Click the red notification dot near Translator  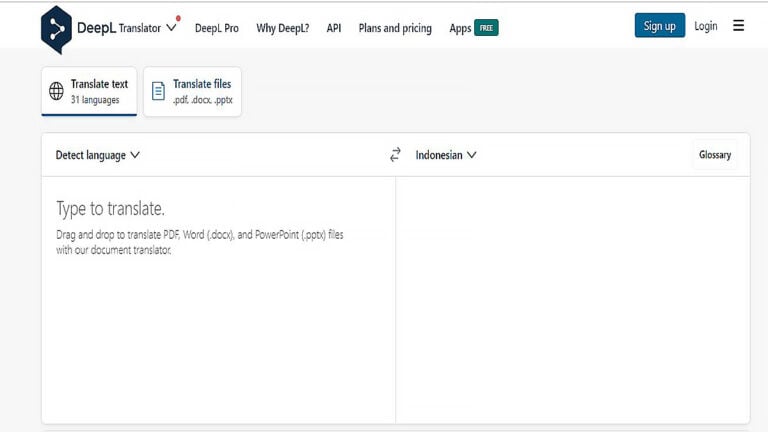point(178,18)
